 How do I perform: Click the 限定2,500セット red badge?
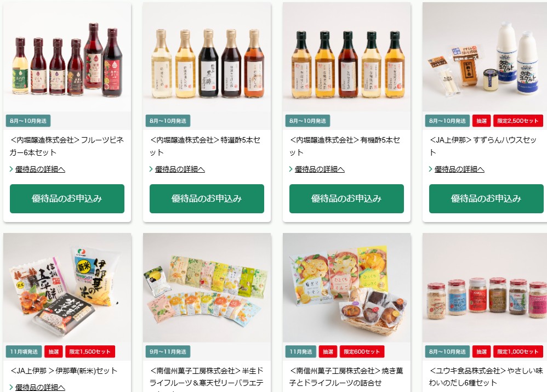coord(518,121)
